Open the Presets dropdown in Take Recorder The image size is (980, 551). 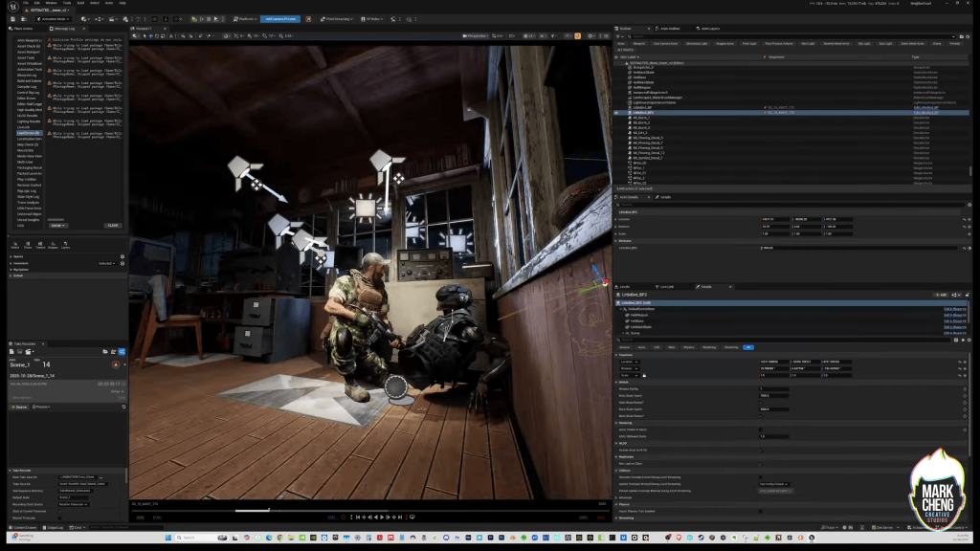point(41,408)
